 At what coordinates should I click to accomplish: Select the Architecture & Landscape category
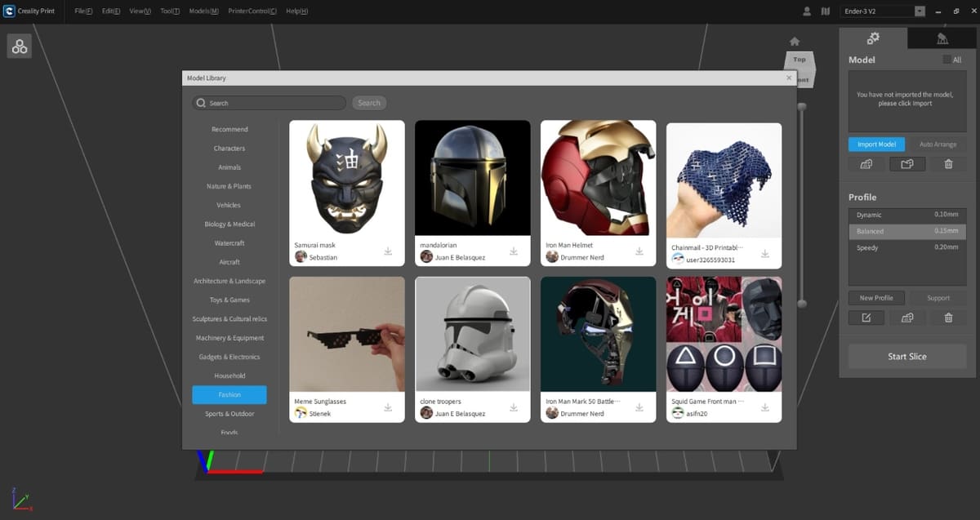click(x=229, y=281)
